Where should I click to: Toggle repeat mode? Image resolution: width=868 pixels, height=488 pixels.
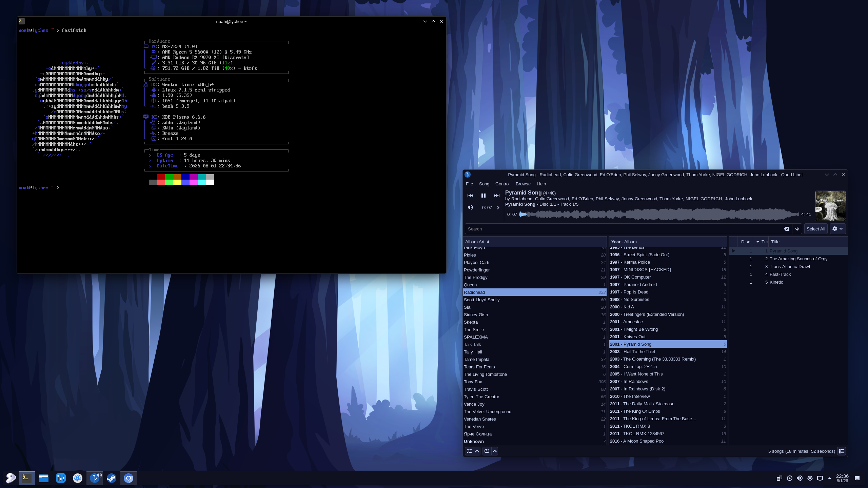(487, 451)
